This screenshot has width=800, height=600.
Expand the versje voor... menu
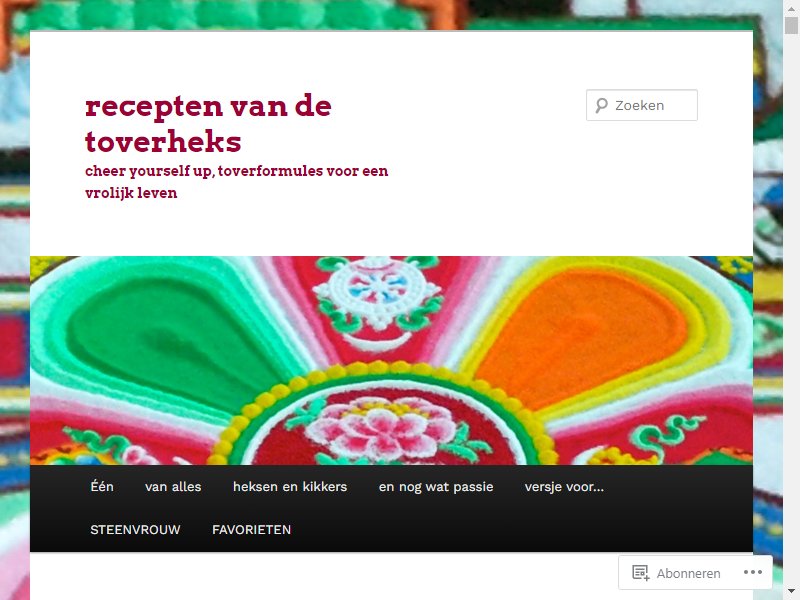(x=564, y=487)
